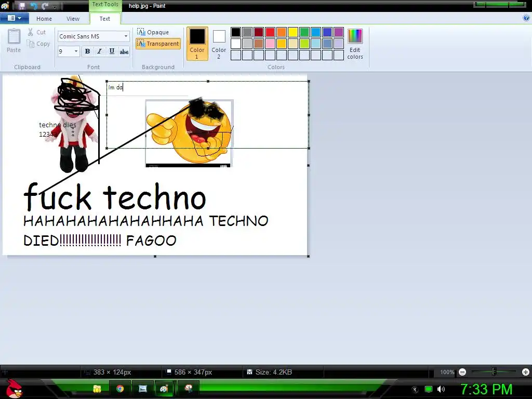
Task: Click the zoom out minus button
Action: (462, 372)
